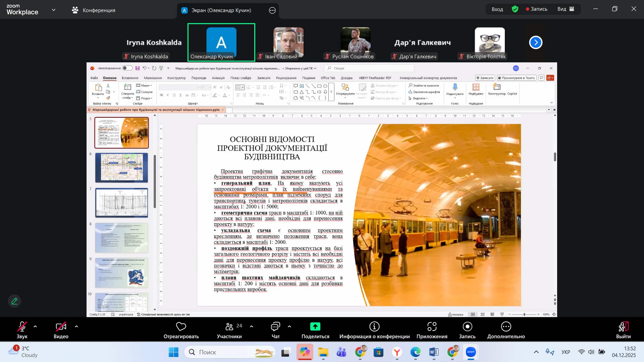Open screen share options ellipsis menu

tap(272, 10)
